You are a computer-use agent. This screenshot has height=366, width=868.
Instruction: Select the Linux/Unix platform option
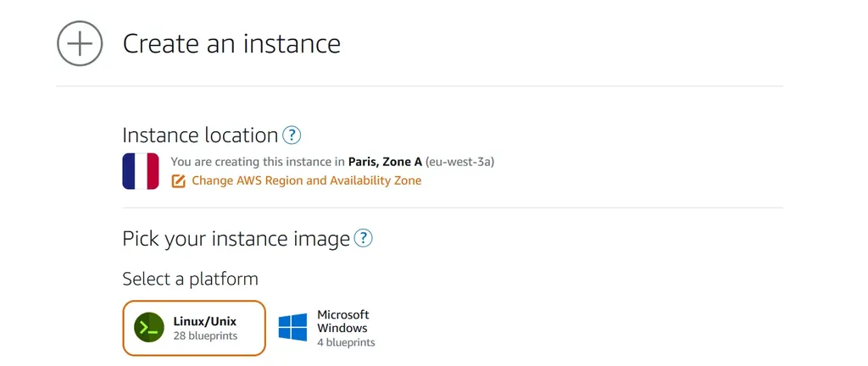[x=194, y=328]
